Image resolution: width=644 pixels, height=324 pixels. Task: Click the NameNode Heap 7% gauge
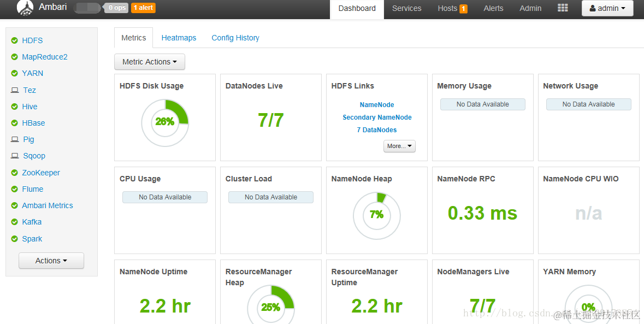point(377,216)
